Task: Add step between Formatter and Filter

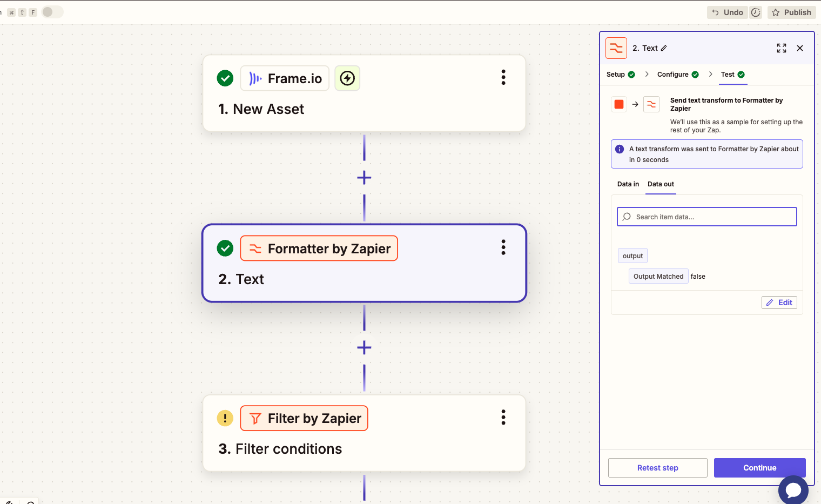Action: point(364,347)
